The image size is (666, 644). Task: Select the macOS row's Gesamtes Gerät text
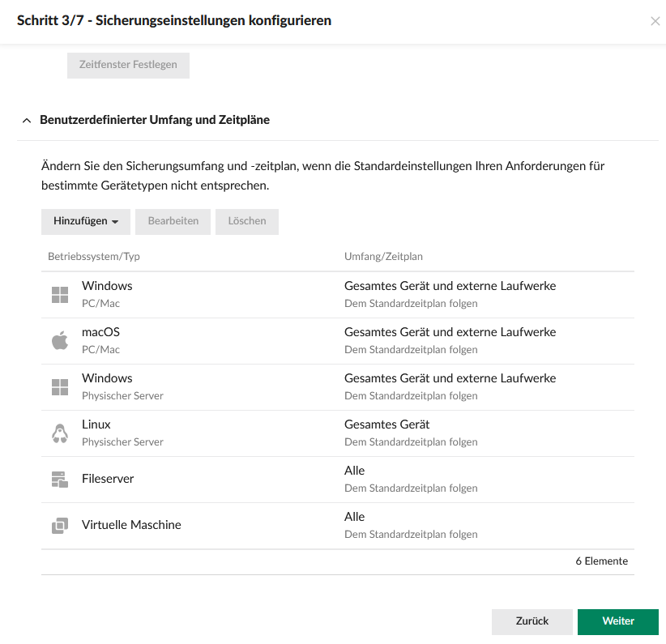coord(450,332)
